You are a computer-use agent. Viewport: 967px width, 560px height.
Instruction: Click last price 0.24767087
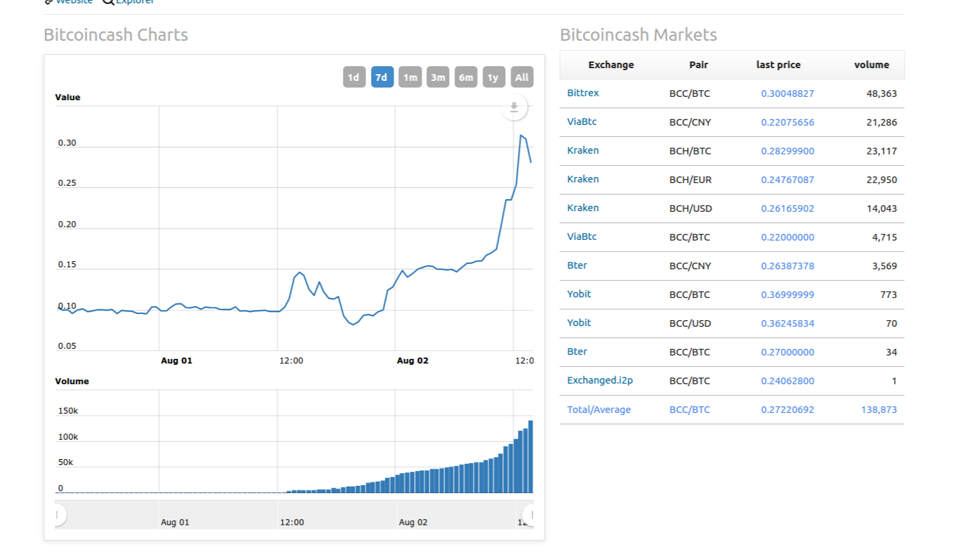787,180
